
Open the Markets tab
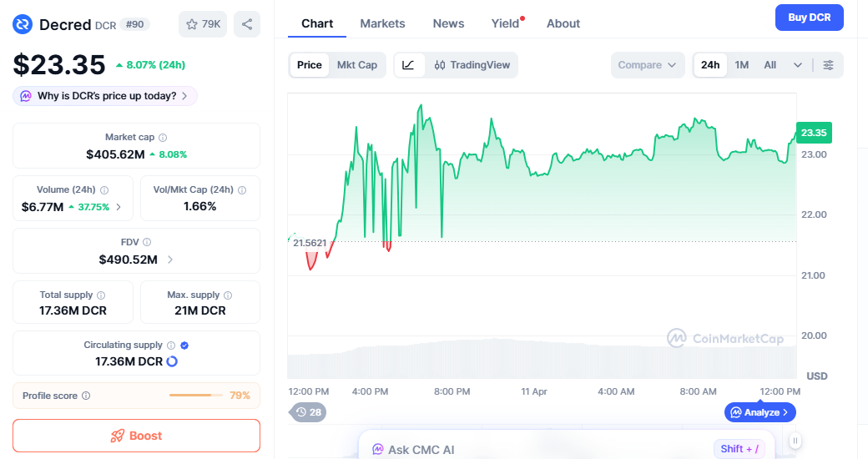[382, 23]
